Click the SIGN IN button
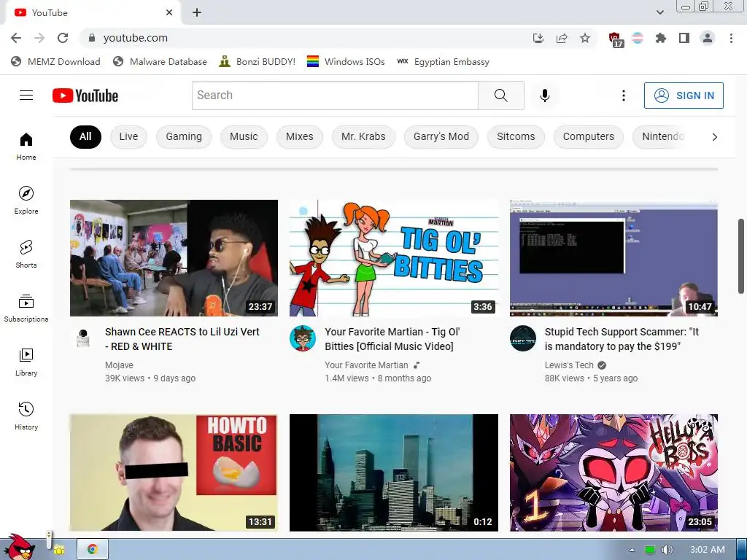 684,96
